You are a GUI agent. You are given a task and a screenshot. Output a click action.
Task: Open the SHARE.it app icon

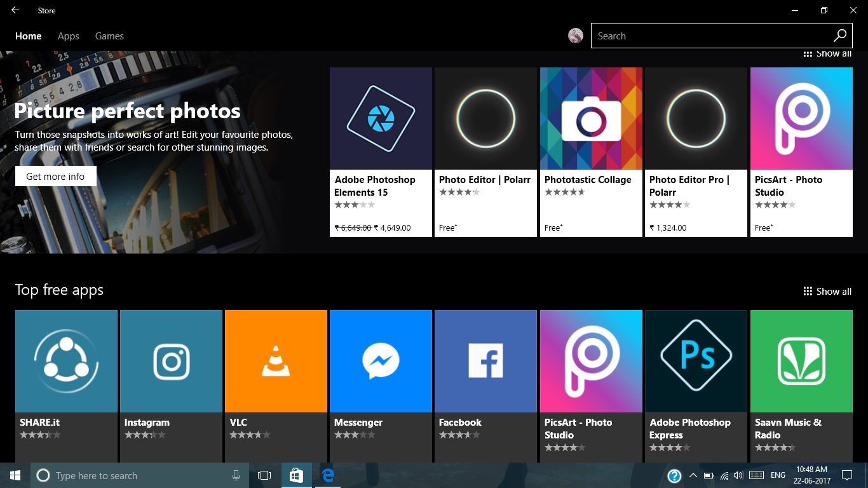66,361
